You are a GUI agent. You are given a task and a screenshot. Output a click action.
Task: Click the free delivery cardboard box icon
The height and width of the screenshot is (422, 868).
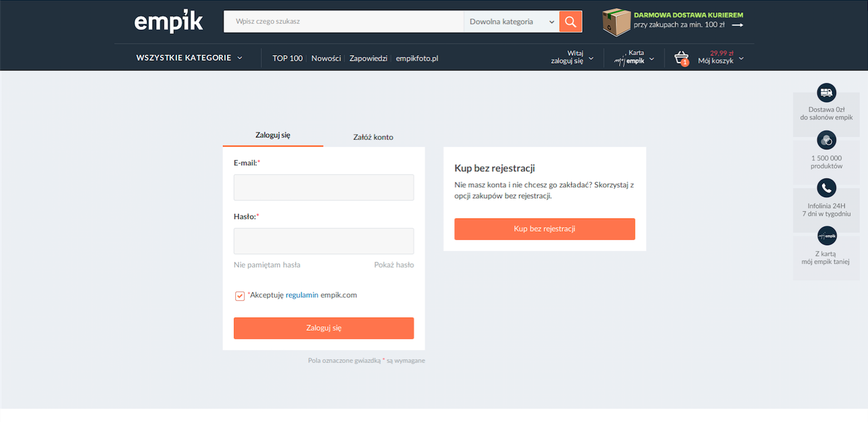(616, 23)
